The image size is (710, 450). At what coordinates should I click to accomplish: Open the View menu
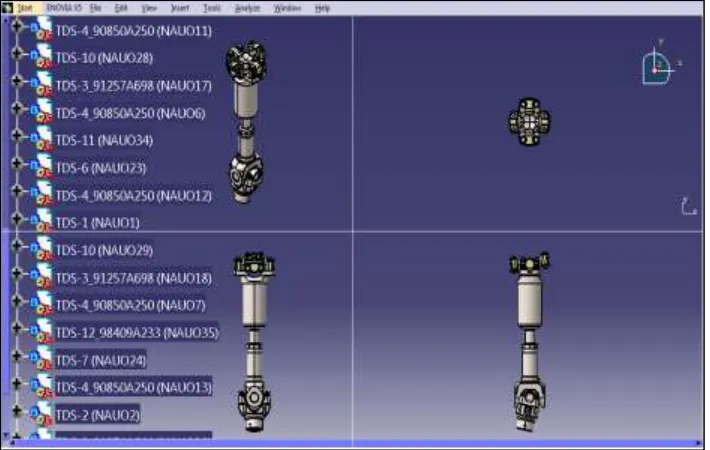coord(149,8)
